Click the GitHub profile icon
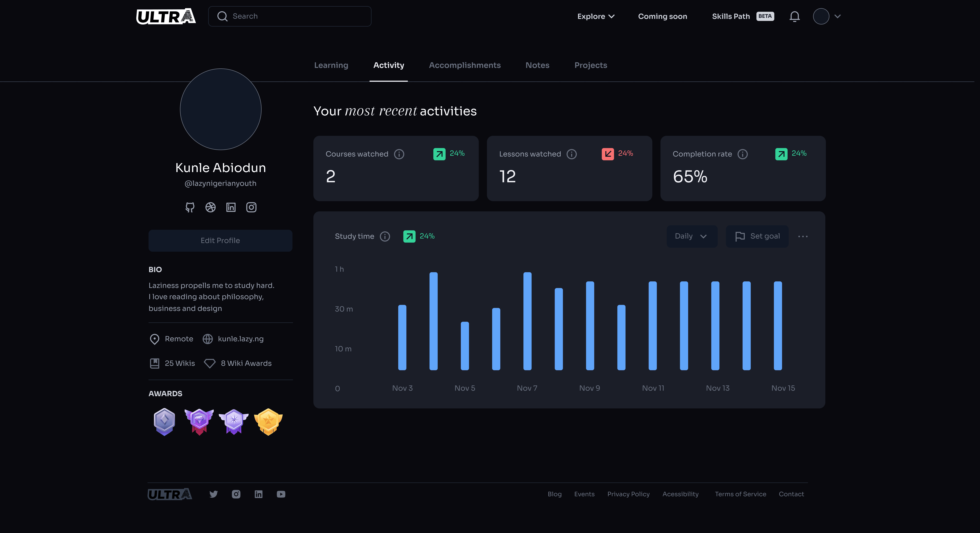Image resolution: width=980 pixels, height=533 pixels. (190, 207)
